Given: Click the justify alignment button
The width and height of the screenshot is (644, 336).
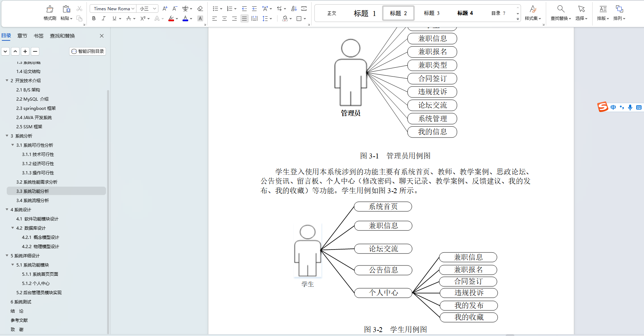Looking at the screenshot, I should [244, 18].
